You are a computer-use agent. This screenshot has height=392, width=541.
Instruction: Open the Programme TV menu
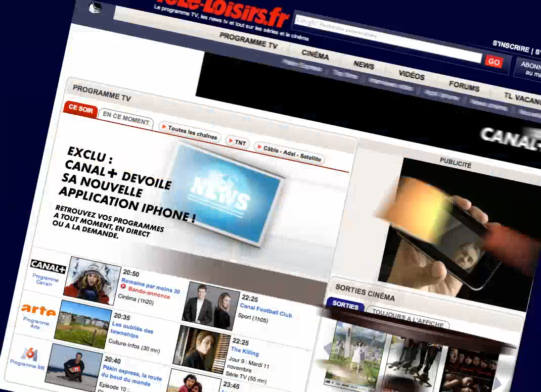(x=248, y=41)
